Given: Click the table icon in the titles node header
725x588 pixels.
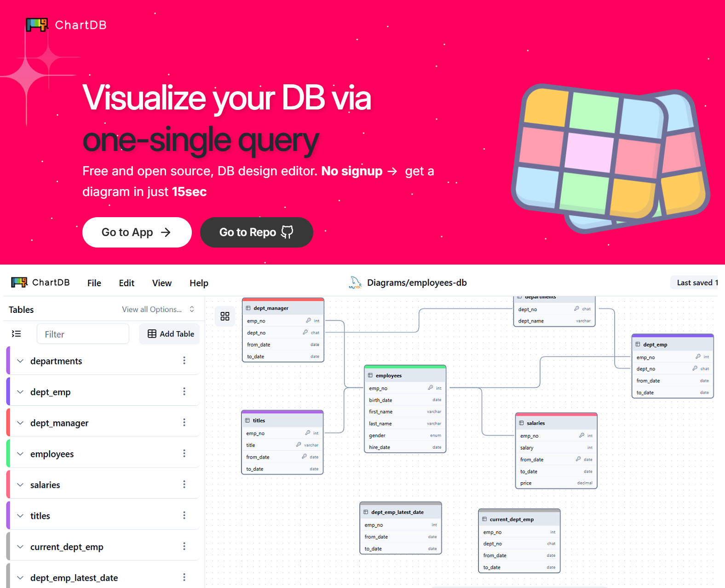Looking at the screenshot, I should click(x=247, y=421).
